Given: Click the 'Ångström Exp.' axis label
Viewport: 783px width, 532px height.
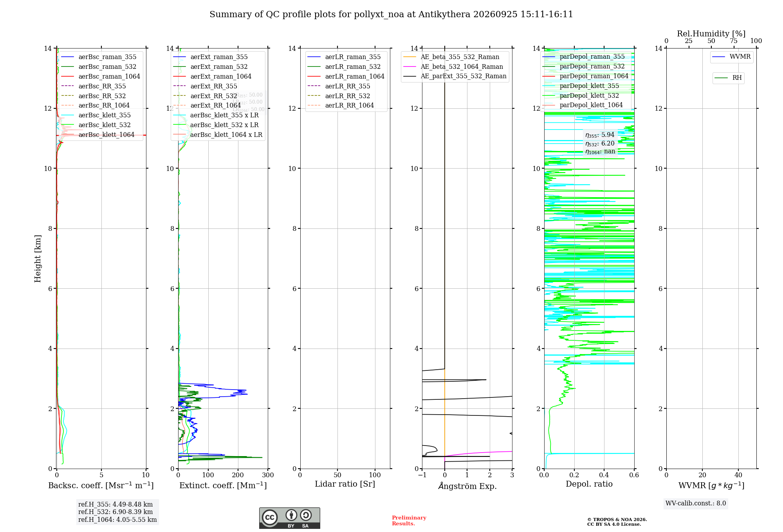Looking at the screenshot, I should pyautogui.click(x=467, y=486).
